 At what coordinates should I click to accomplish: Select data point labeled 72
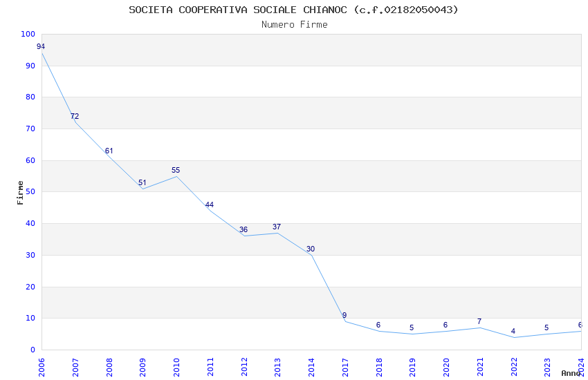click(x=75, y=117)
